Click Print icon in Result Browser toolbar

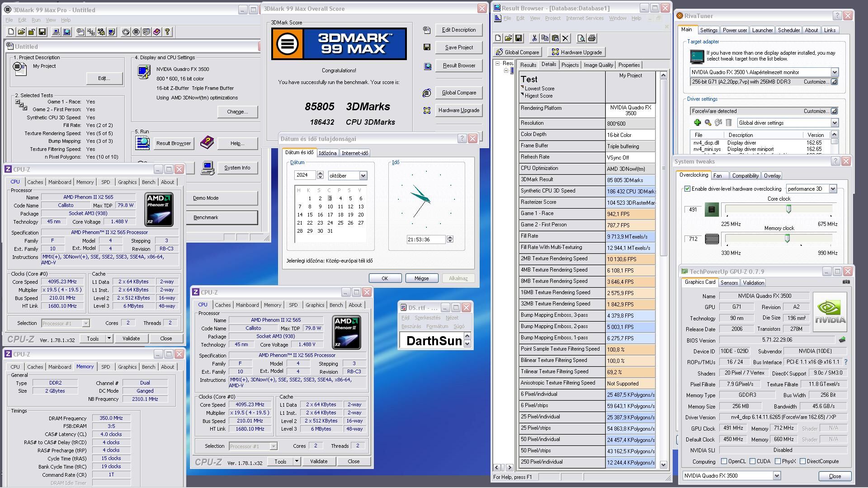tap(592, 38)
